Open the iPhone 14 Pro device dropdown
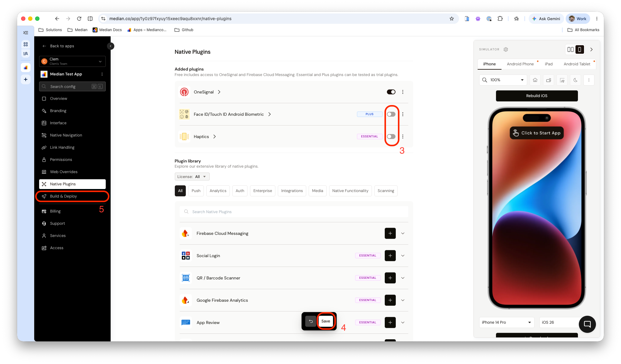The height and width of the screenshot is (364, 621). 507,322
